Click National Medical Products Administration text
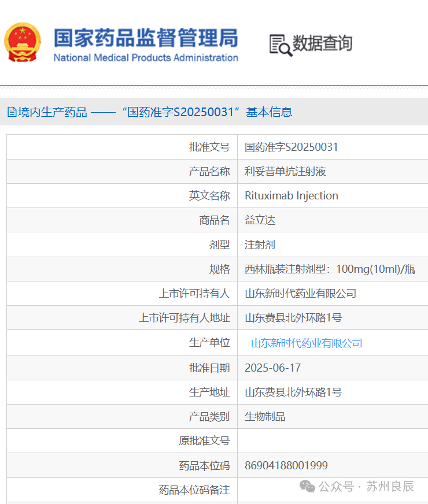 (x=146, y=58)
